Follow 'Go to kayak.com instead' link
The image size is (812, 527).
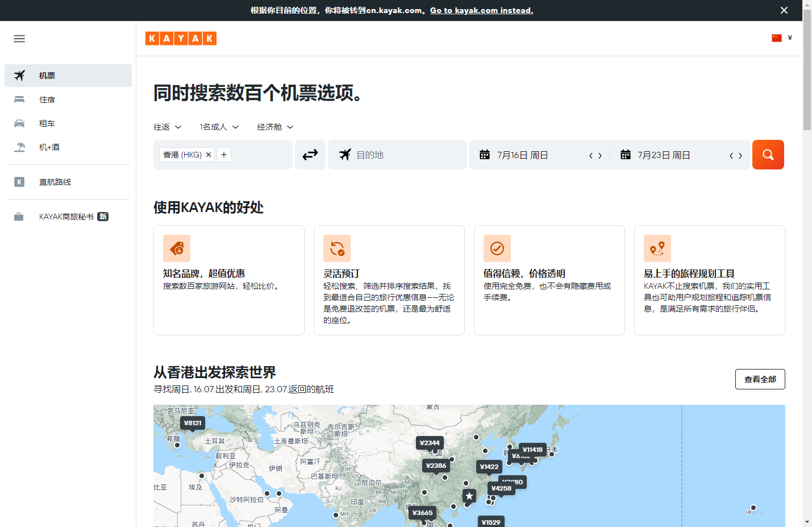481,10
